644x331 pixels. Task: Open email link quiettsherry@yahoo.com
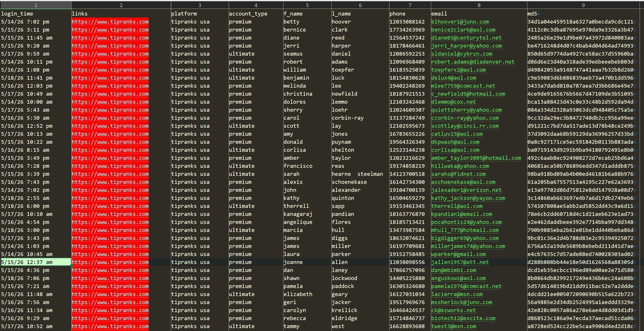(466, 110)
